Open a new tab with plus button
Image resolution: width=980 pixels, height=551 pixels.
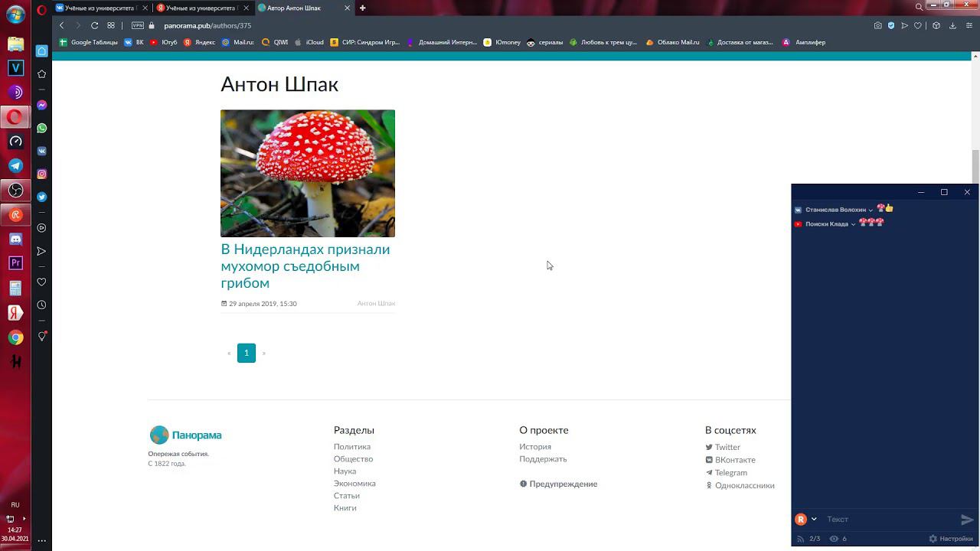point(362,8)
